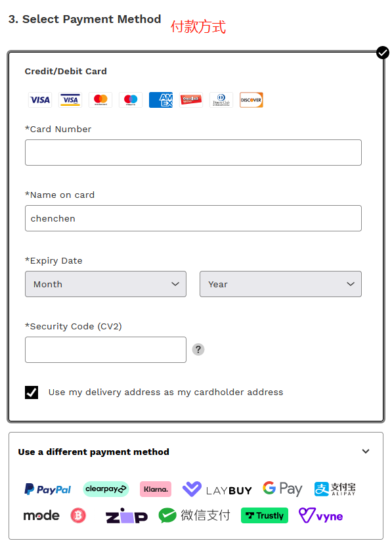Open the security code help icon
The width and height of the screenshot is (392, 545).
tap(198, 349)
